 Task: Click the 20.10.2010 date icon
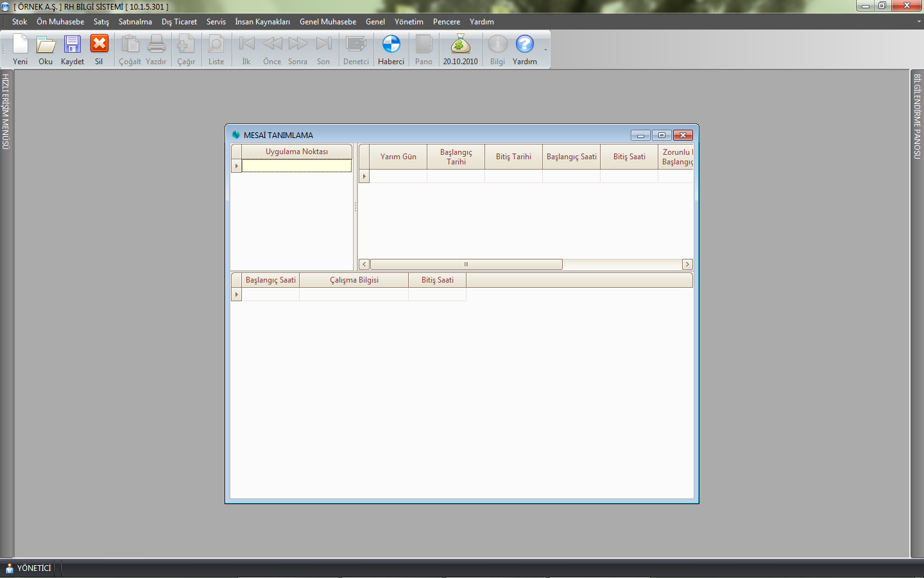[460, 45]
